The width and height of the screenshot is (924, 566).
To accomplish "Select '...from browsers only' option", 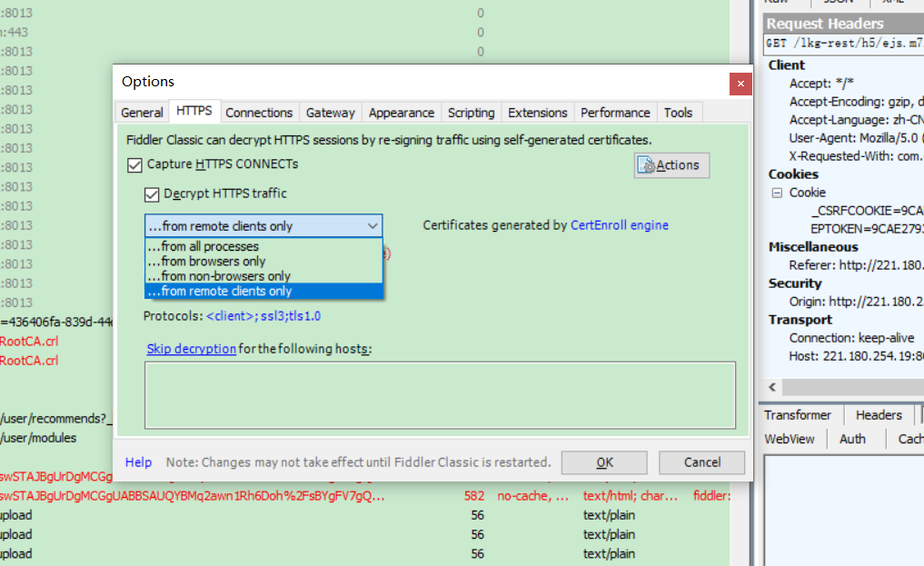I will pos(263,261).
